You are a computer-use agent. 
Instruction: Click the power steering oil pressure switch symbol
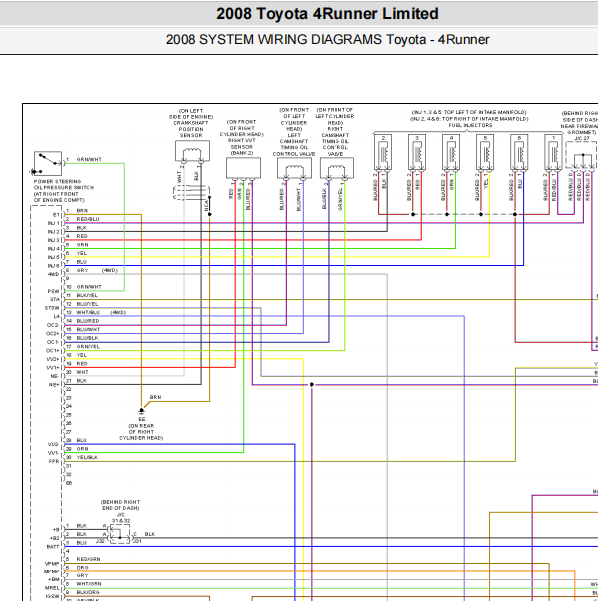coord(48,163)
